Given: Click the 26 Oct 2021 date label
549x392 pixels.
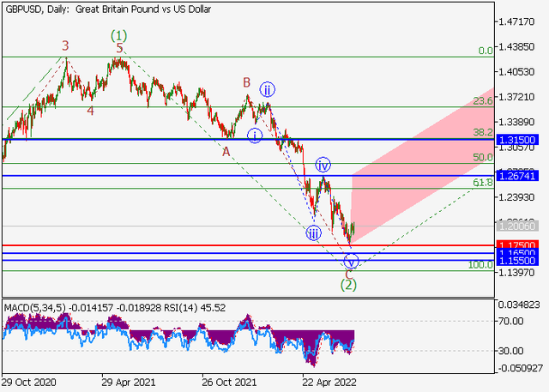Looking at the screenshot, I should click(x=229, y=383).
